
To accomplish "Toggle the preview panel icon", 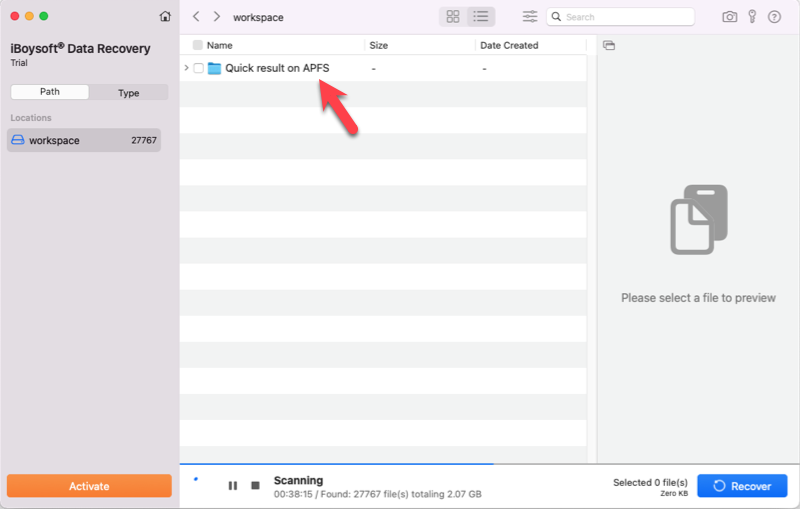I will pos(609,45).
